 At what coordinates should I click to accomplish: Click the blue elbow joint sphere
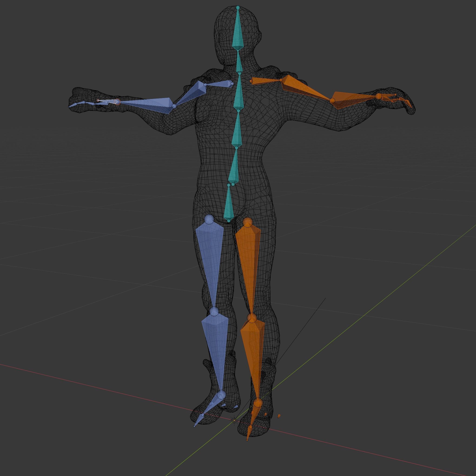[x=174, y=106]
